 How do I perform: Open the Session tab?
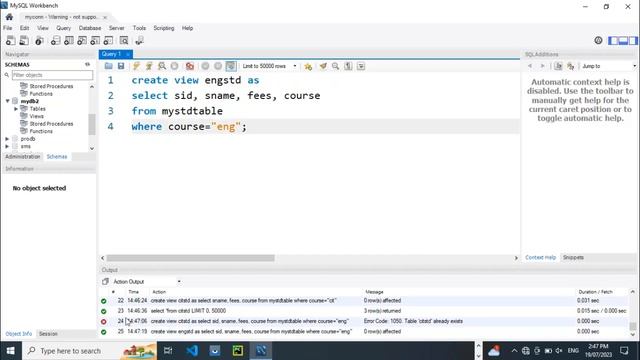pos(48,334)
